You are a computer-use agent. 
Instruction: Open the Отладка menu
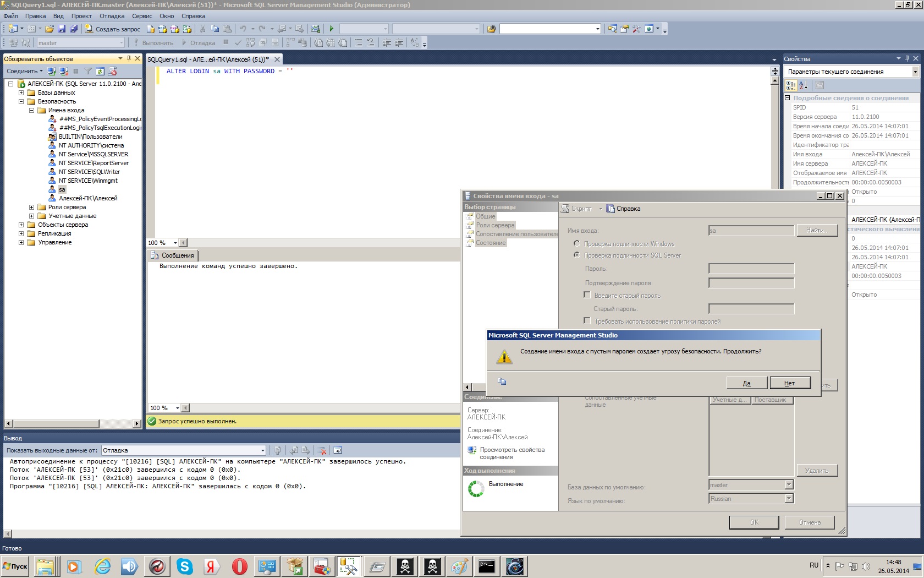pos(112,16)
